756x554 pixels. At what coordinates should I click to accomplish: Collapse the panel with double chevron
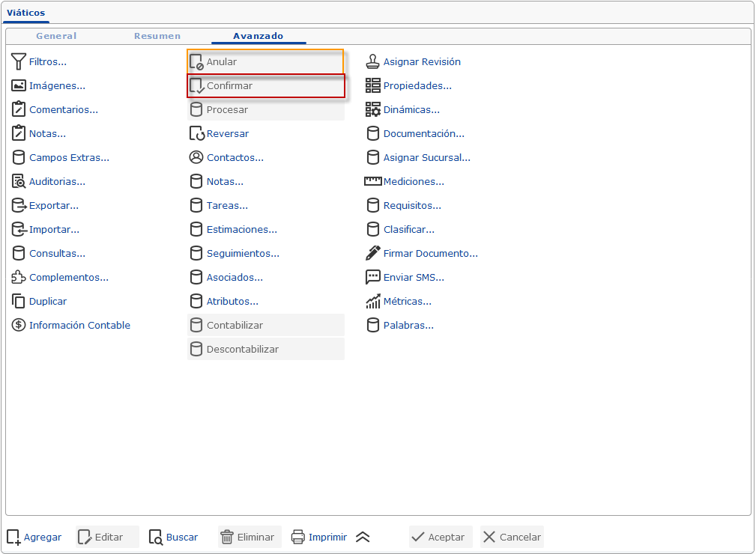363,537
